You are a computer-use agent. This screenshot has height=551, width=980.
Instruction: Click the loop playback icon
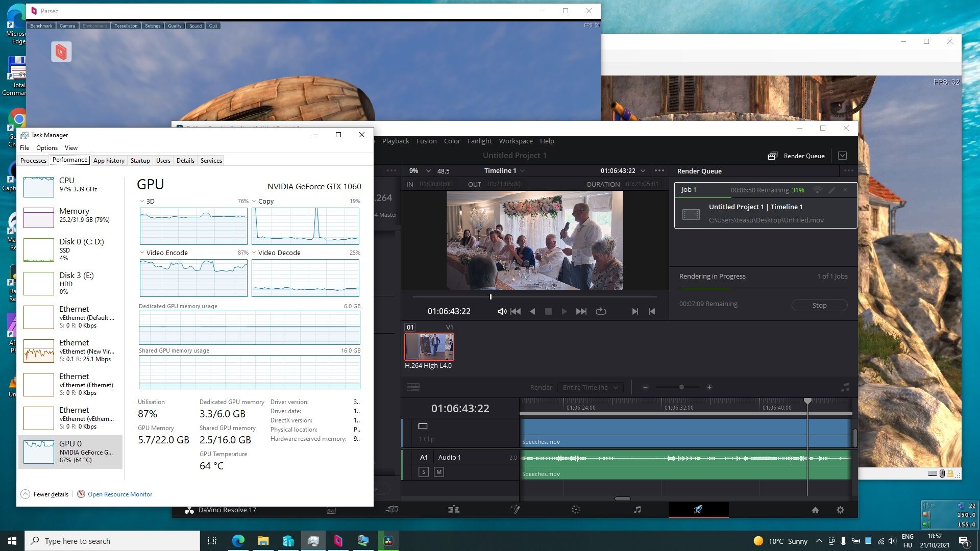tap(601, 311)
